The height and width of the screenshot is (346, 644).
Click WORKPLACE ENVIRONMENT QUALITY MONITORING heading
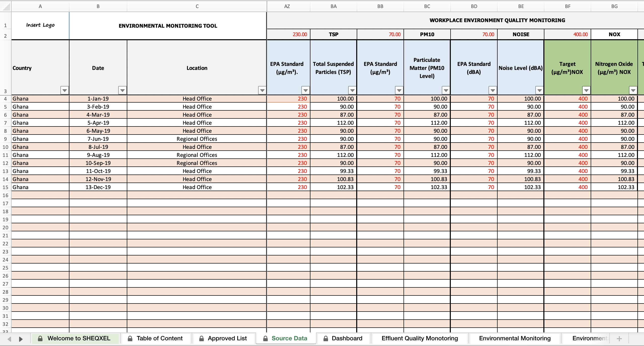497,20
